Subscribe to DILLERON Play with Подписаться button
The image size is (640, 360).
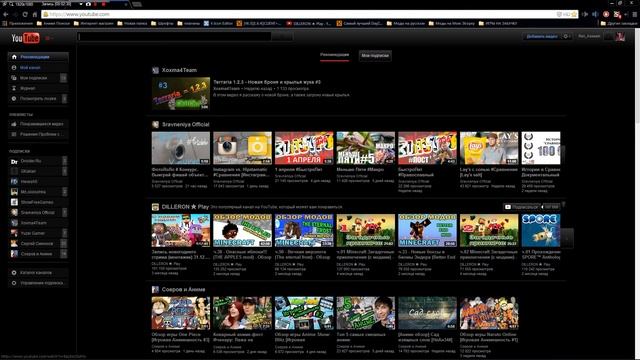click(x=523, y=207)
